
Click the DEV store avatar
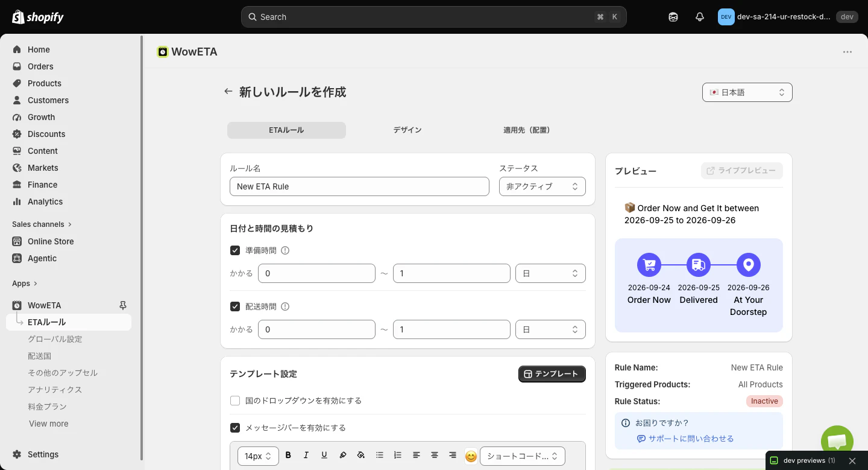click(x=726, y=17)
